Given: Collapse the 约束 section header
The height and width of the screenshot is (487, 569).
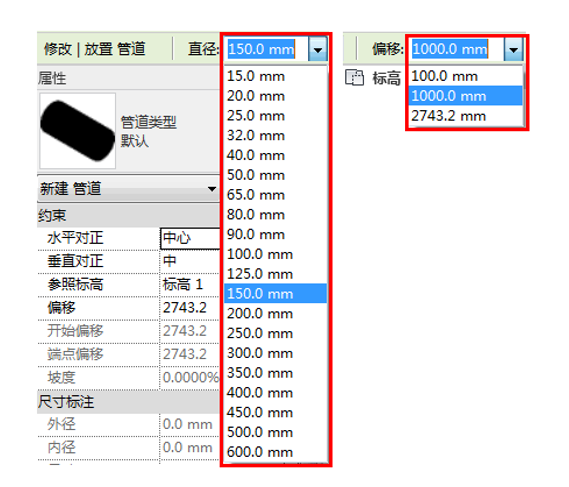Looking at the screenshot, I should pos(128,216).
